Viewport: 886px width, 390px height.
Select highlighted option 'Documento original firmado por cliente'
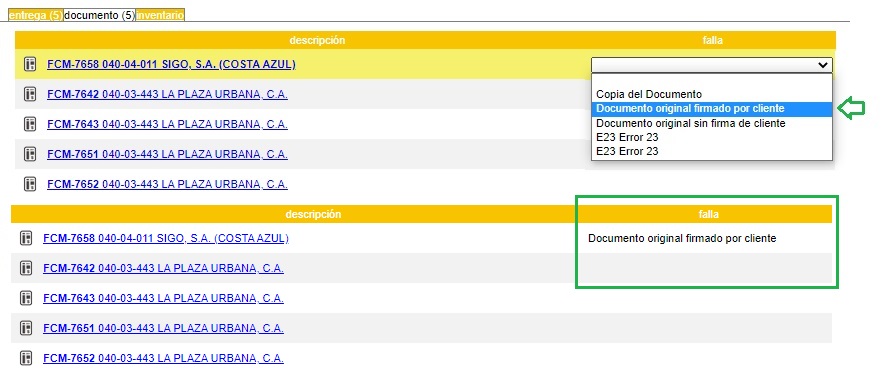click(x=711, y=109)
